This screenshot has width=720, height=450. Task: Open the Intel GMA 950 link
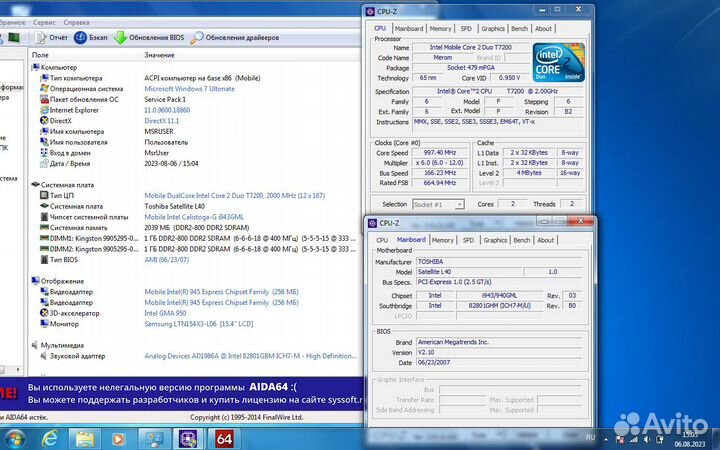(165, 313)
